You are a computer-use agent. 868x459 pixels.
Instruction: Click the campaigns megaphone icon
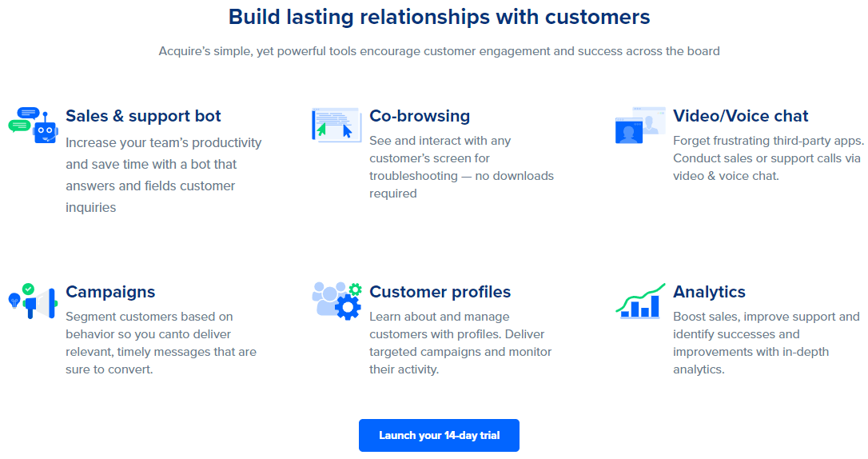coord(34,301)
